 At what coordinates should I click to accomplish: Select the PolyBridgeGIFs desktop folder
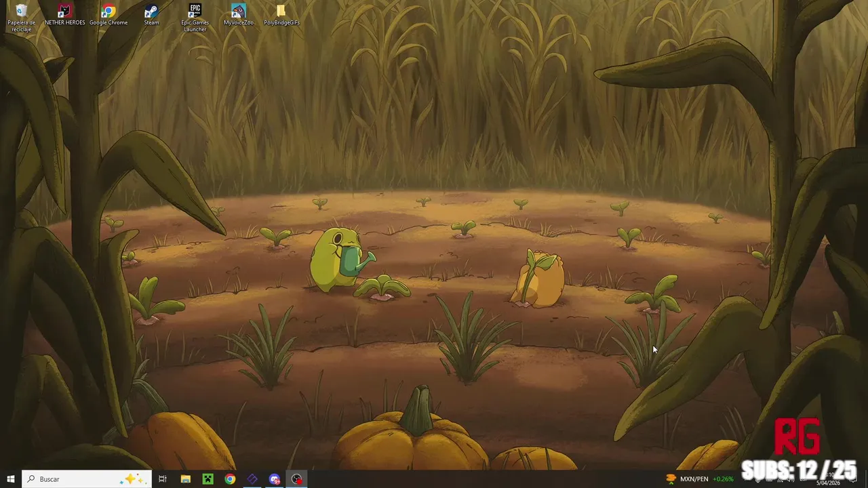tap(281, 15)
